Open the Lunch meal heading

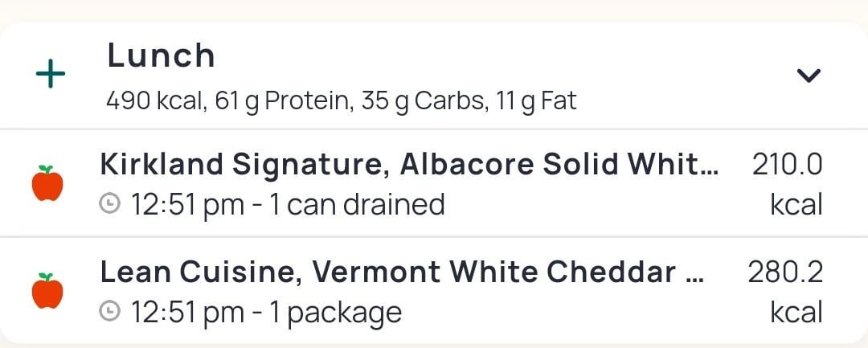point(161,56)
